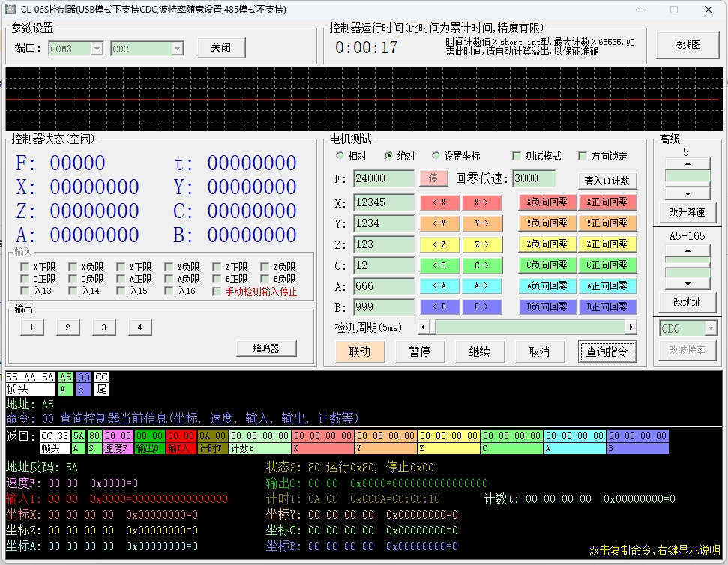The height and width of the screenshot is (565, 728).
Task: Click the 清入11计数 button
Action: tap(607, 181)
